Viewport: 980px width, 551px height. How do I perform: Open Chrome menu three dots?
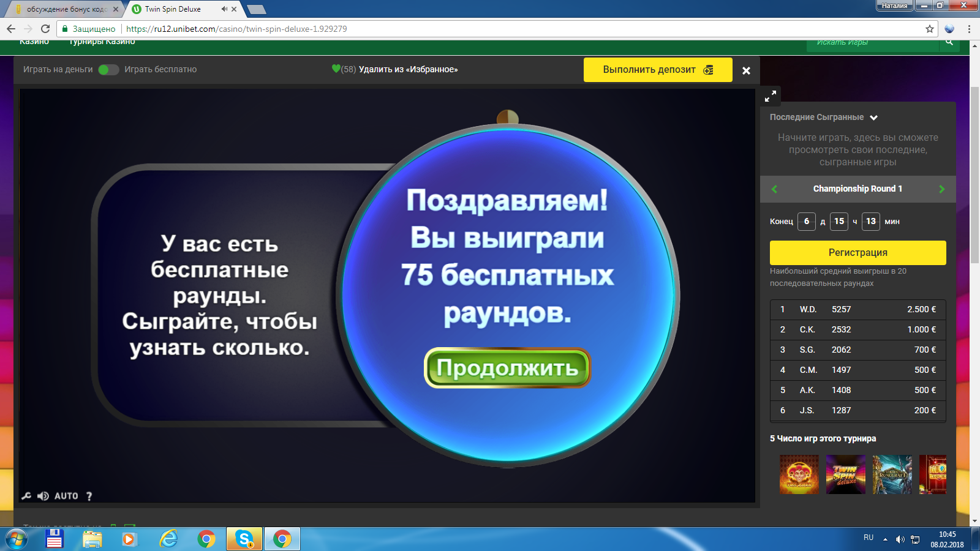969,29
